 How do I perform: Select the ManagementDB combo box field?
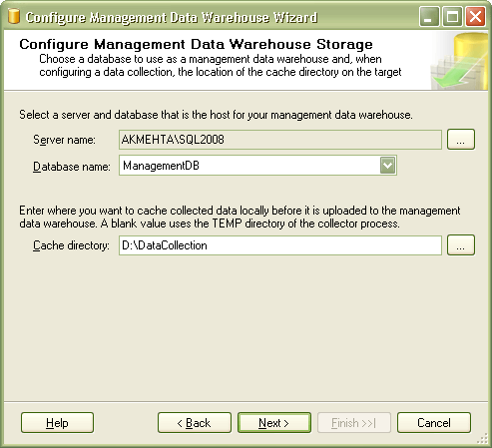click(x=257, y=166)
